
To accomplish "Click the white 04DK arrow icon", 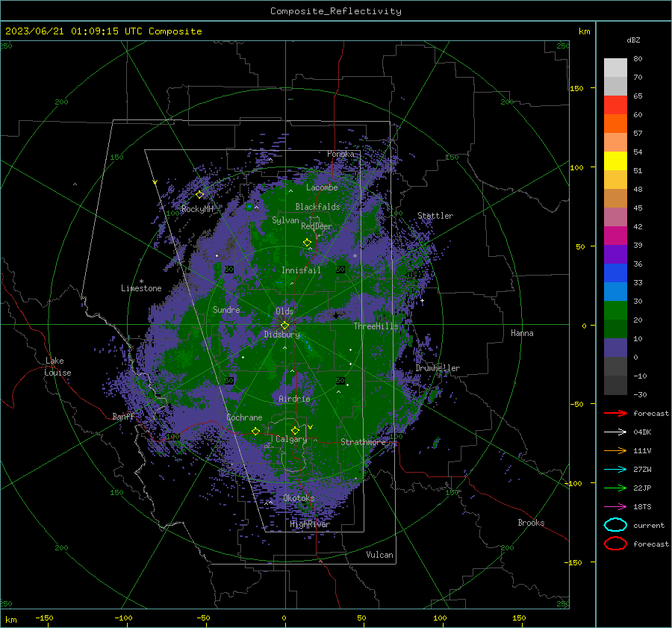I will 615,432.
